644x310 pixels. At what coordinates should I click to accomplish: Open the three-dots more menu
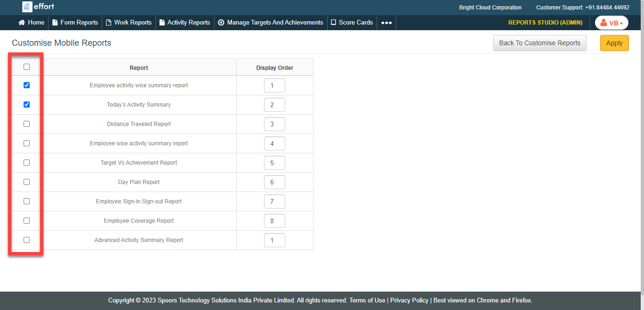click(x=386, y=23)
